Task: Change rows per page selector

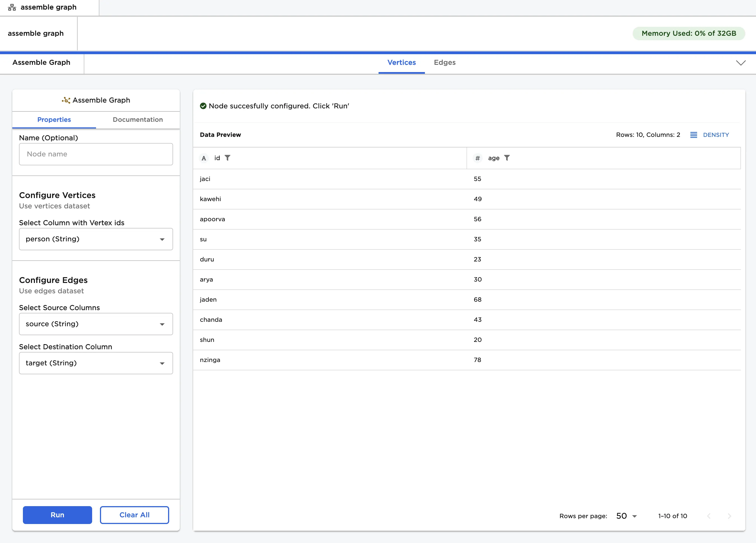Action: 626,516
